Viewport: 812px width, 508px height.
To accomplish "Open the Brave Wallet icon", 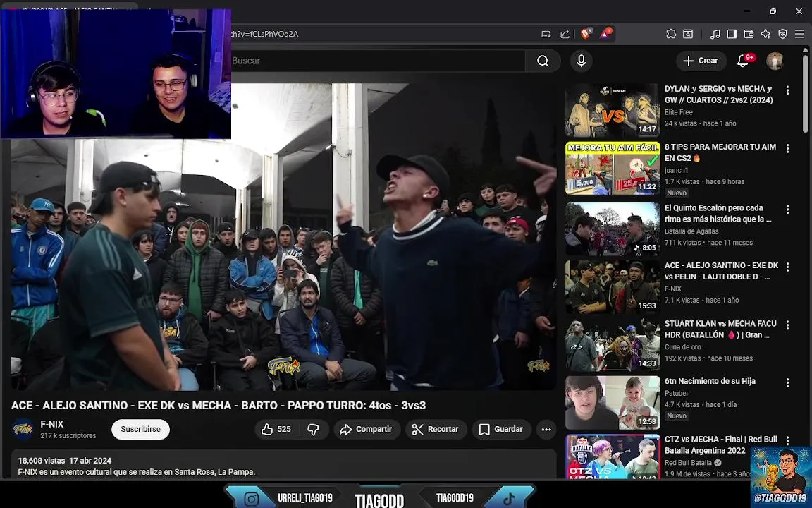I will click(x=749, y=34).
